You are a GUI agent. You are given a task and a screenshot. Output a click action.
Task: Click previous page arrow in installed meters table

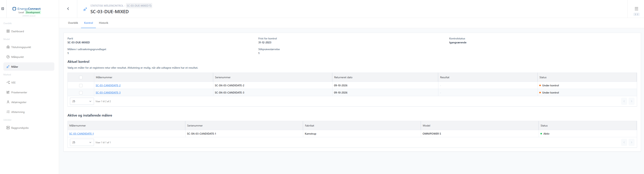624,142
